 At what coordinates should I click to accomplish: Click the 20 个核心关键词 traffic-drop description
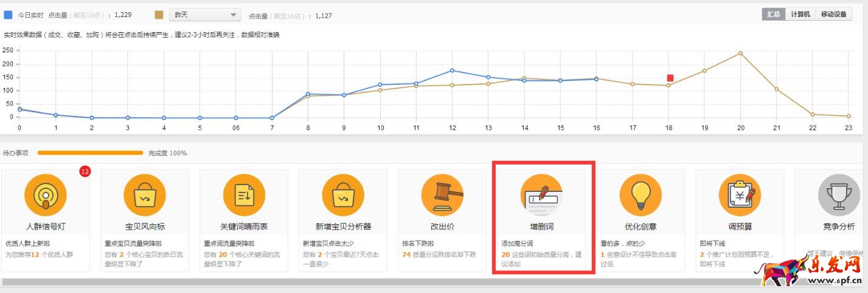coord(243,259)
